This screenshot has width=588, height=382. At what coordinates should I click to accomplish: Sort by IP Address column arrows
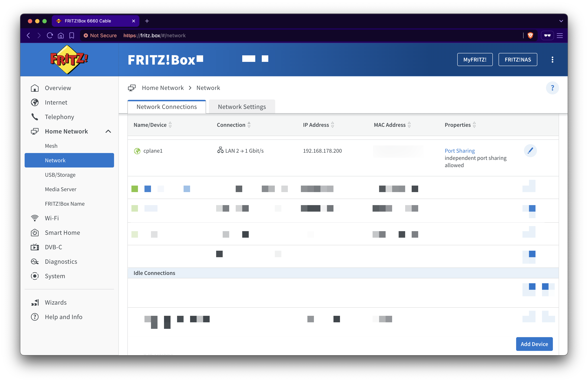[x=333, y=125]
